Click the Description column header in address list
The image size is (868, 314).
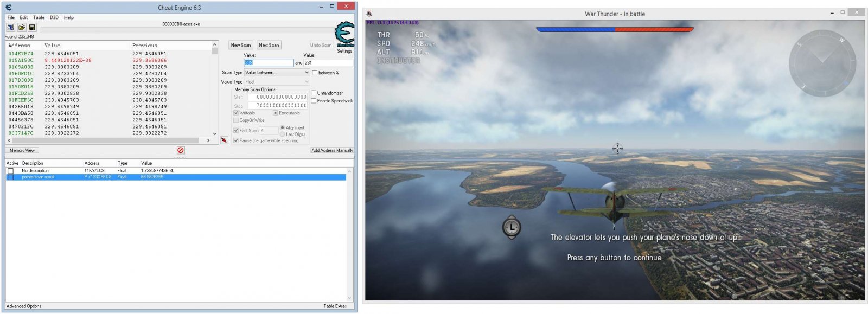(x=33, y=163)
